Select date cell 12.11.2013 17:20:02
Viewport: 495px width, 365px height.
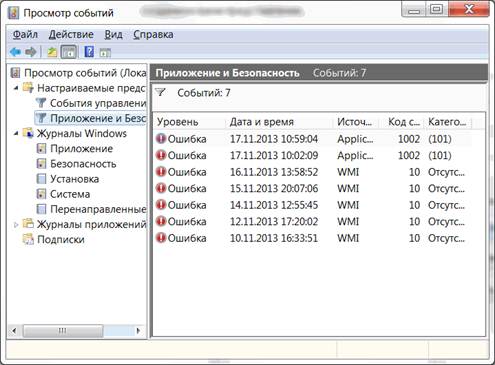[274, 221]
